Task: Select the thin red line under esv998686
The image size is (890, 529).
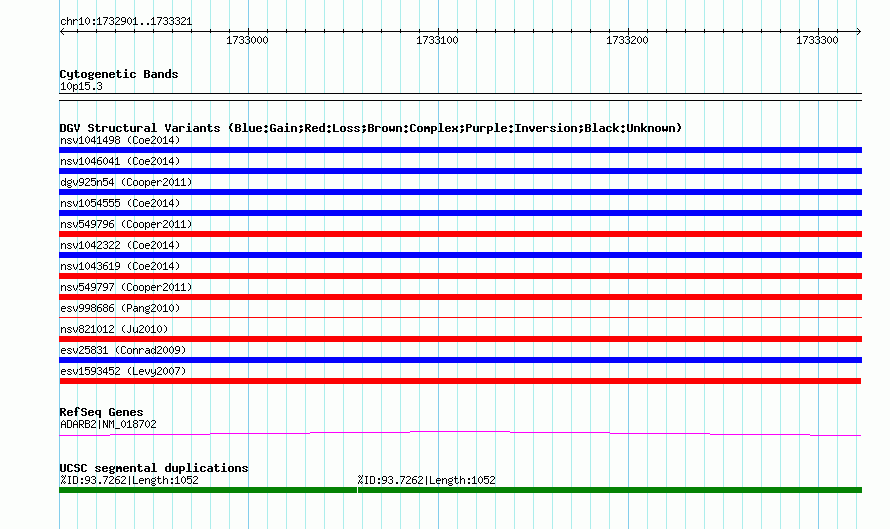Action: click(x=460, y=317)
